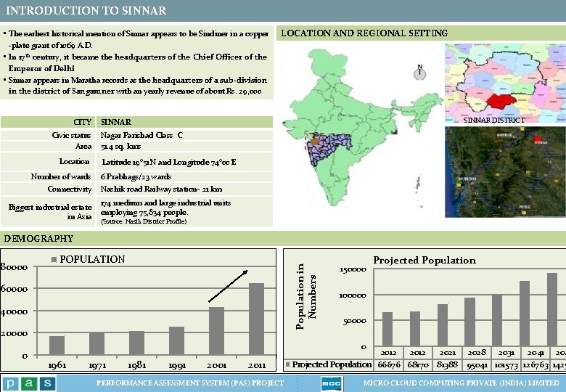Click the '174 medium and large industrial units' text
The width and height of the screenshot is (566, 392).
165,203
